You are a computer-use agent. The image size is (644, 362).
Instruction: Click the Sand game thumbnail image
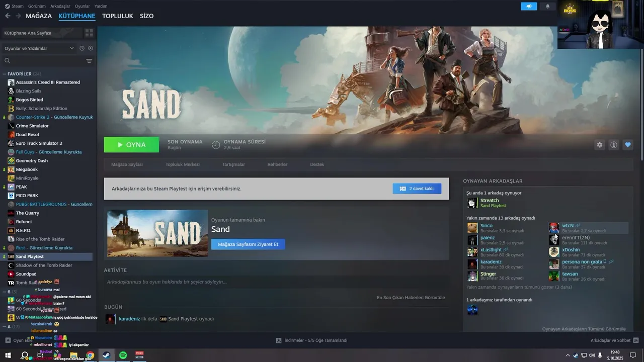[157, 233]
